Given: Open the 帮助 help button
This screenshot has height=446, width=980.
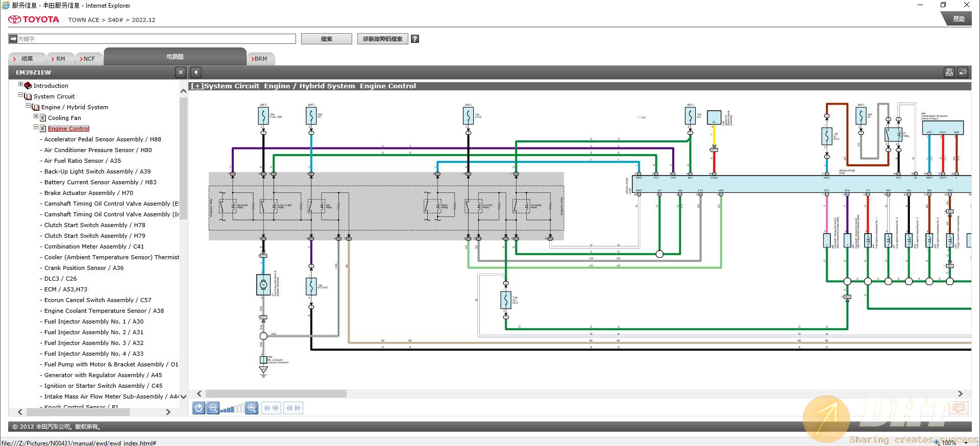Looking at the screenshot, I should pyautogui.click(x=959, y=19).
